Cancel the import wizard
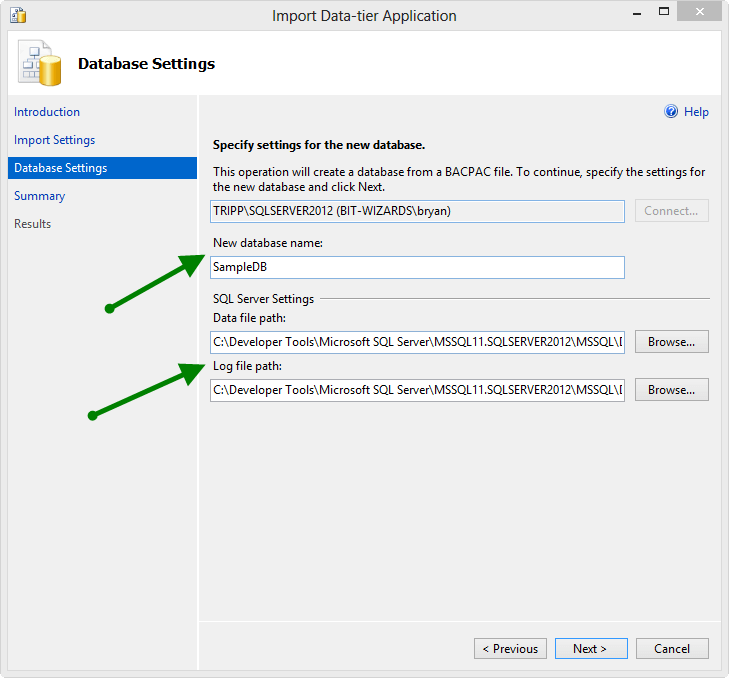 tap(672, 649)
